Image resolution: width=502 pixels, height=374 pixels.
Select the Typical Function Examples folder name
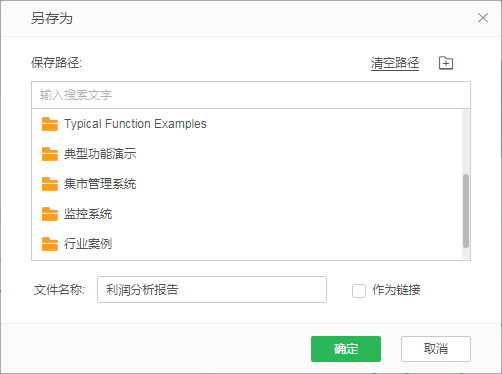tap(135, 124)
